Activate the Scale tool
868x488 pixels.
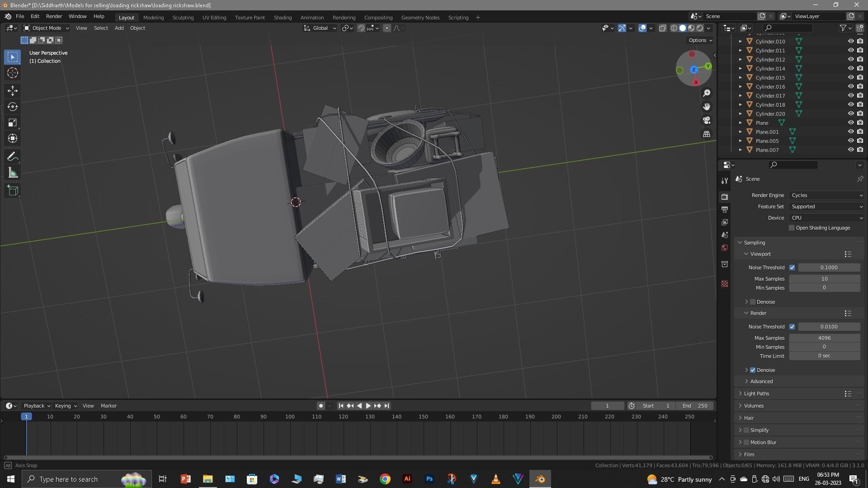pos(13,122)
